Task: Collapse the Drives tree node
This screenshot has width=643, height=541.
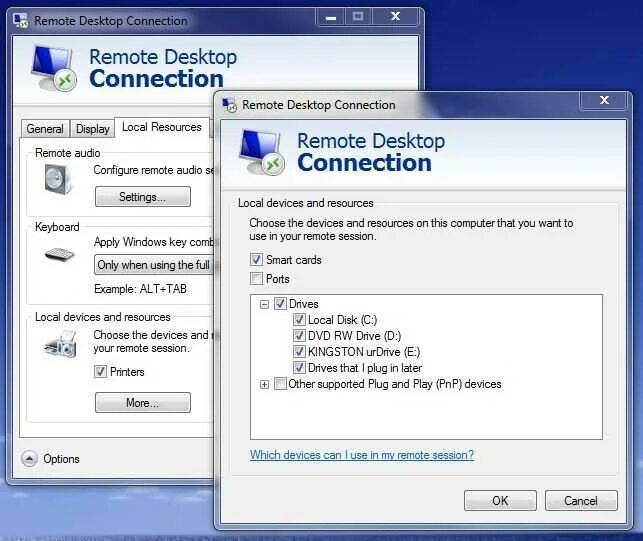Action: pyautogui.click(x=264, y=304)
